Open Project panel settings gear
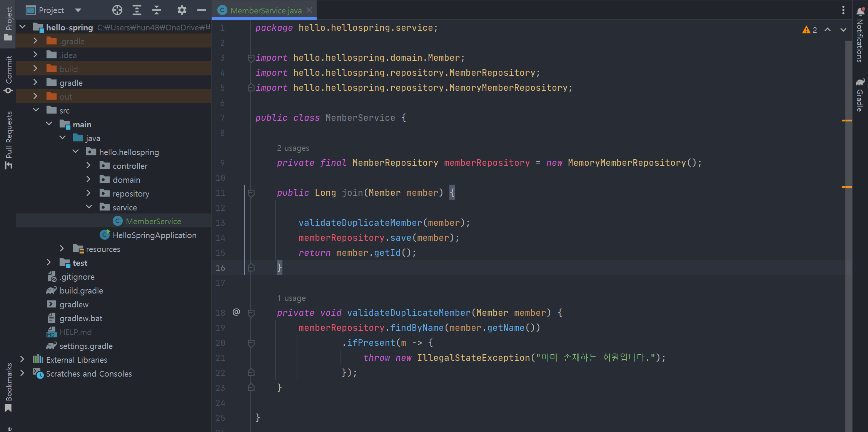Image resolution: width=868 pixels, height=432 pixels. click(182, 10)
